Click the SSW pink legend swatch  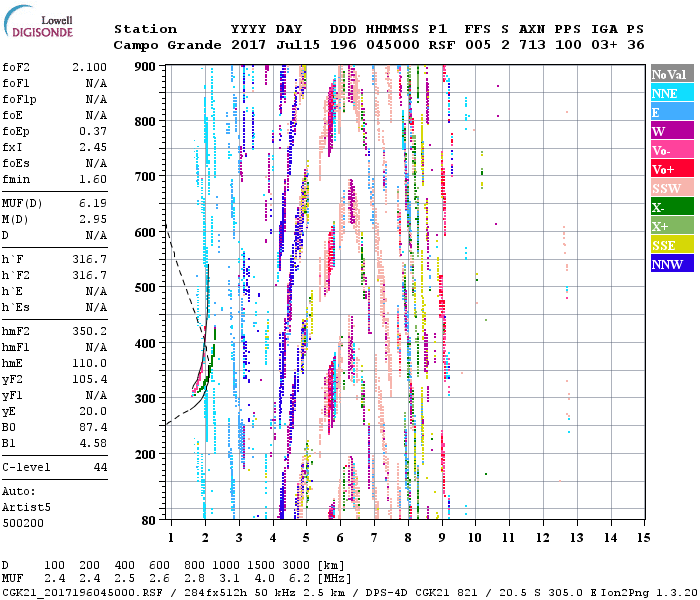click(x=672, y=188)
